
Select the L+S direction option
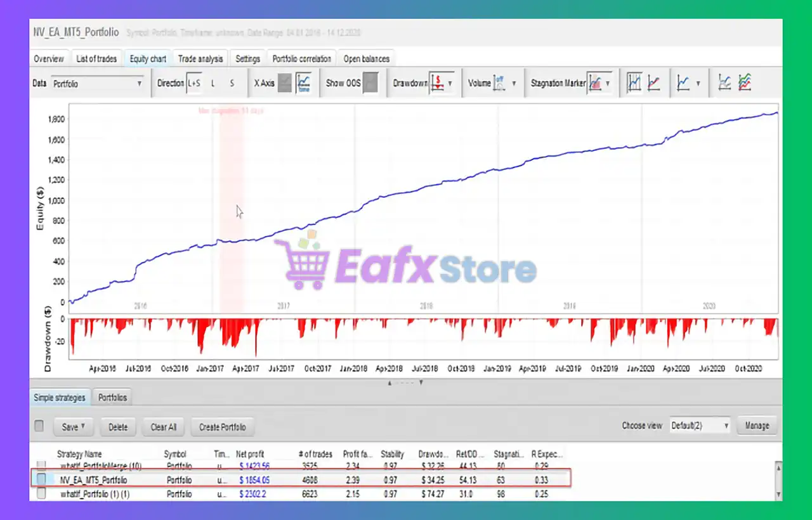193,83
